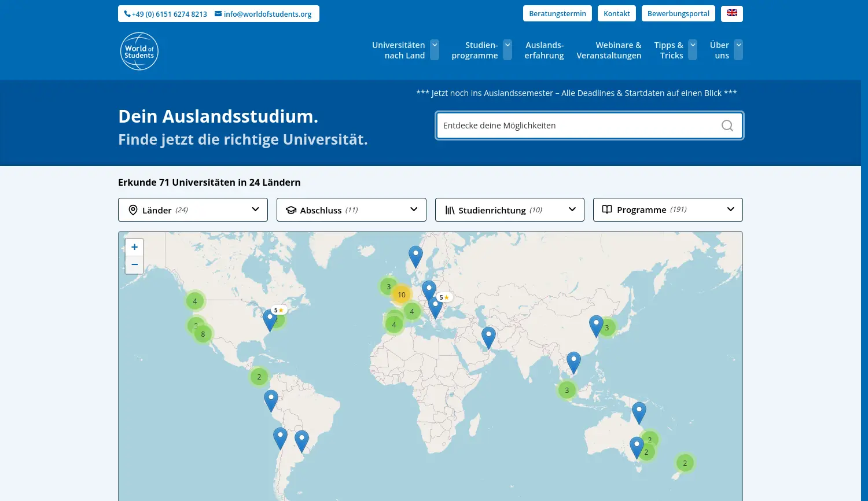Viewport: 868px width, 501px height.
Task: Click the Bewerbungsportal button
Action: tap(678, 13)
